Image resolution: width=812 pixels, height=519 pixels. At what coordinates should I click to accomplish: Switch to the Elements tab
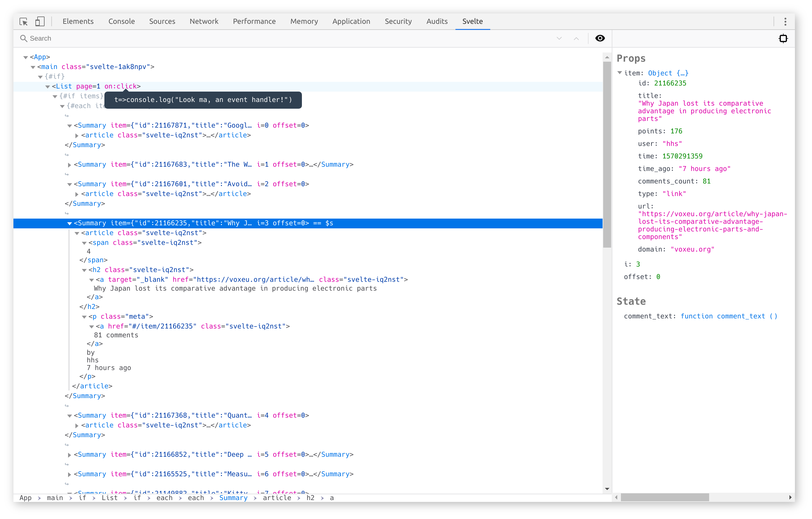pos(78,21)
